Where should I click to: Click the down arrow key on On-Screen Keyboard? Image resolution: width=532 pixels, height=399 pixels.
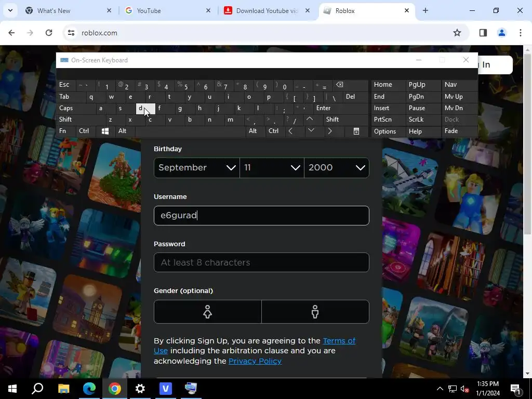pos(311,131)
